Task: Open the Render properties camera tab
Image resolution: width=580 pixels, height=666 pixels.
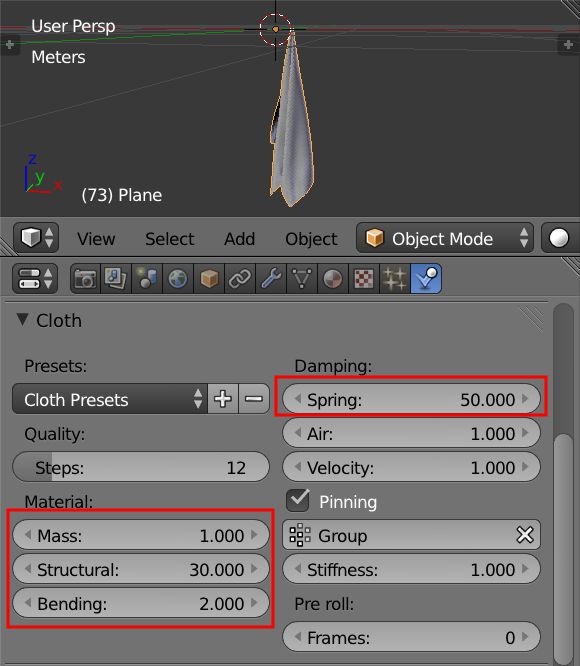Action: pyautogui.click(x=85, y=279)
